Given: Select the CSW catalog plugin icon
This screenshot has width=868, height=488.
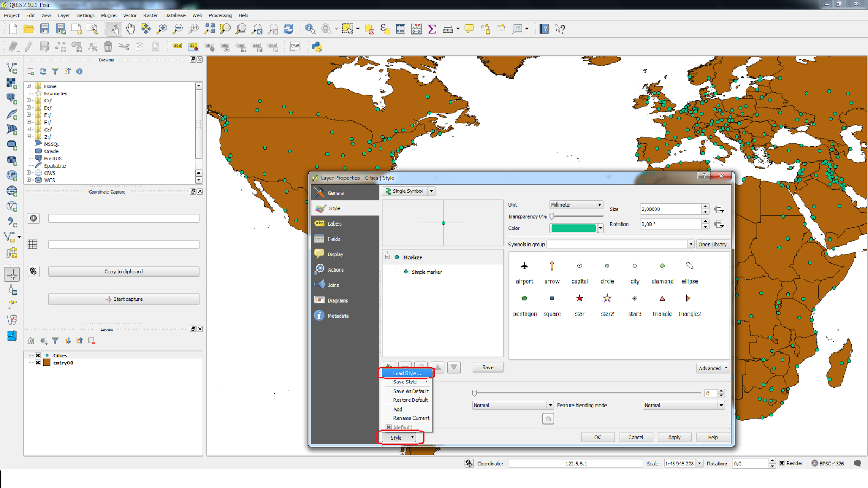Looking at the screenshot, I should 295,47.
